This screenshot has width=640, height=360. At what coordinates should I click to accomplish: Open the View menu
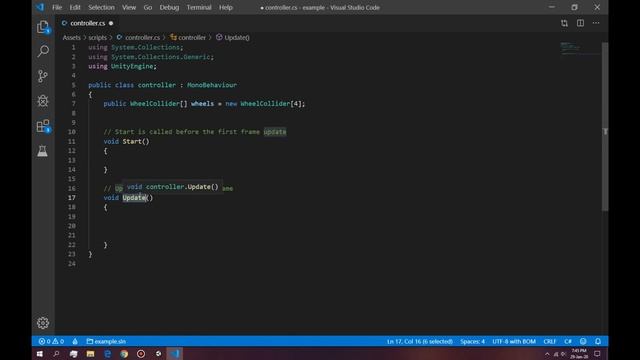[129, 7]
